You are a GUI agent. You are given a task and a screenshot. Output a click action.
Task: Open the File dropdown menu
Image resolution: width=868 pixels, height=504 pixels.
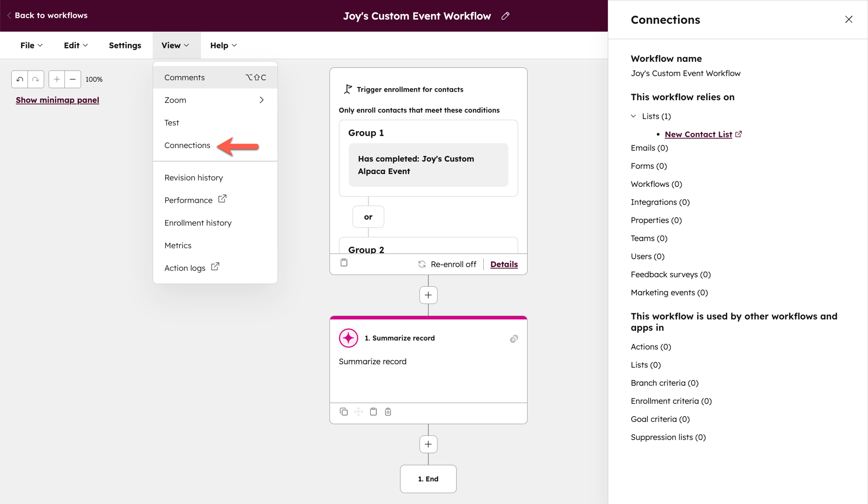pos(31,45)
